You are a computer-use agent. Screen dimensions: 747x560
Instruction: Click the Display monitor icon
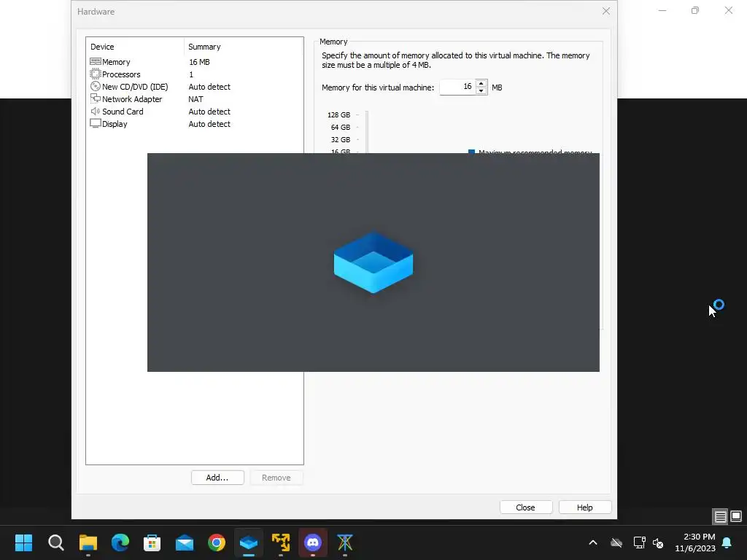pyautogui.click(x=96, y=123)
